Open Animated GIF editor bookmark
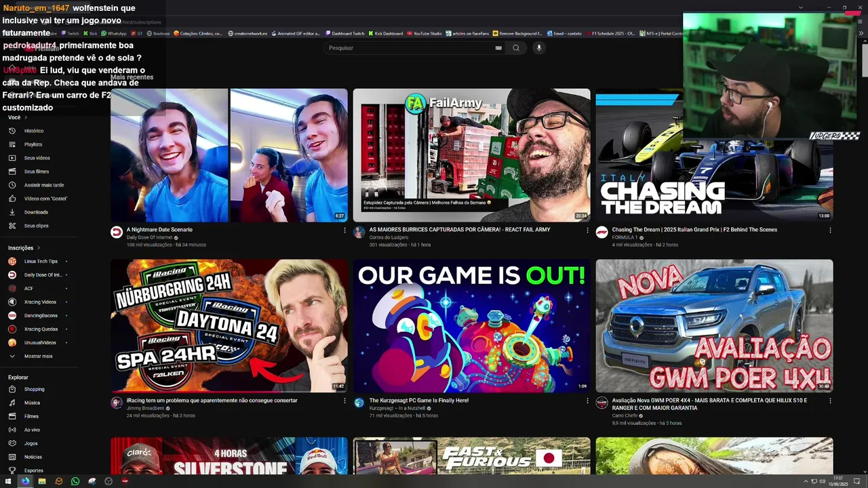 [295, 33]
